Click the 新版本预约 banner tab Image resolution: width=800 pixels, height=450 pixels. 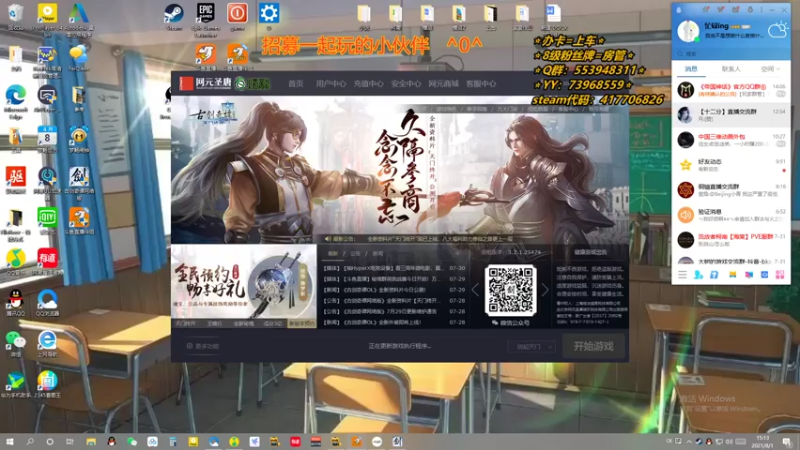point(302,323)
